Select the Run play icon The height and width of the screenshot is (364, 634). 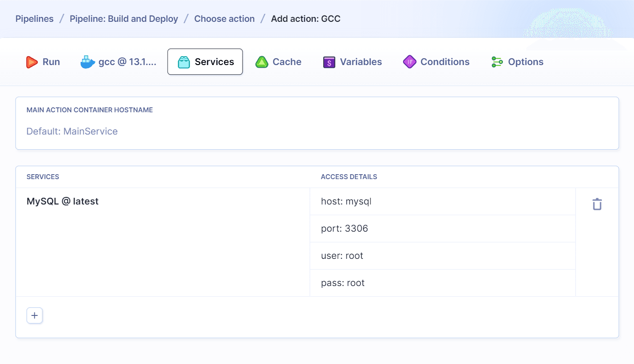tap(31, 61)
